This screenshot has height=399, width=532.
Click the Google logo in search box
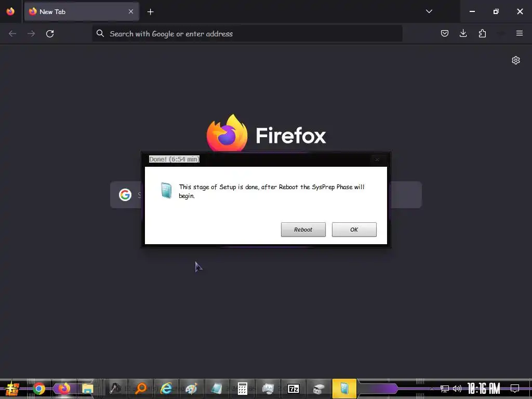[x=125, y=195]
